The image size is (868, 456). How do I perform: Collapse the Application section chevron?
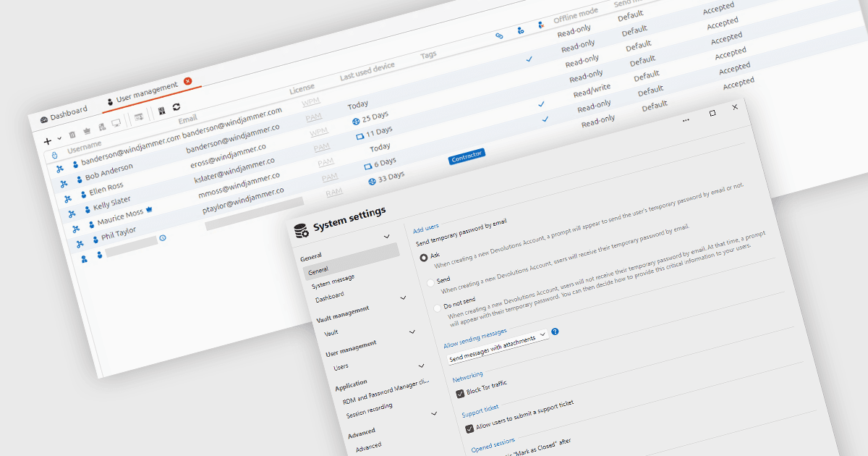pos(422,366)
